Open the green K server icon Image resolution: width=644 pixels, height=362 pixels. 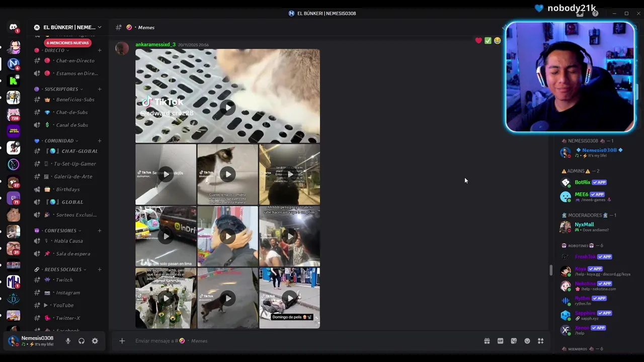(x=14, y=80)
